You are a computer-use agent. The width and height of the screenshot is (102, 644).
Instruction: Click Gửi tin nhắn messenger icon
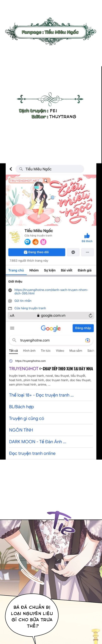click(x=10, y=301)
